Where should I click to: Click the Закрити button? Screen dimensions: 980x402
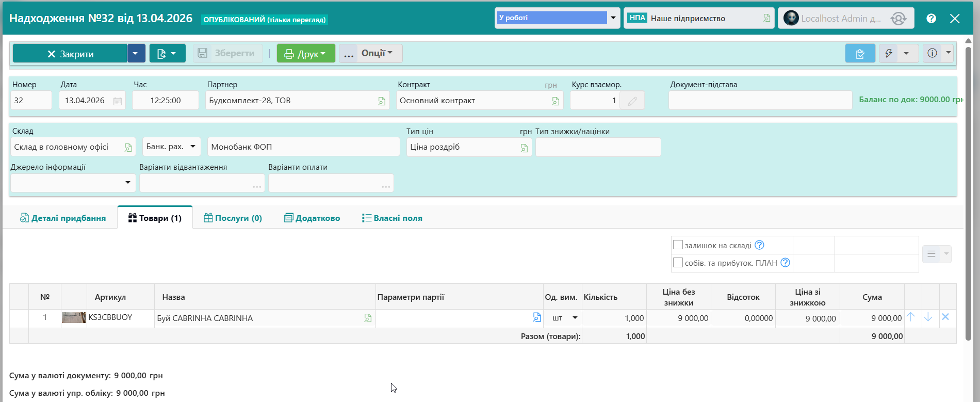(x=70, y=53)
